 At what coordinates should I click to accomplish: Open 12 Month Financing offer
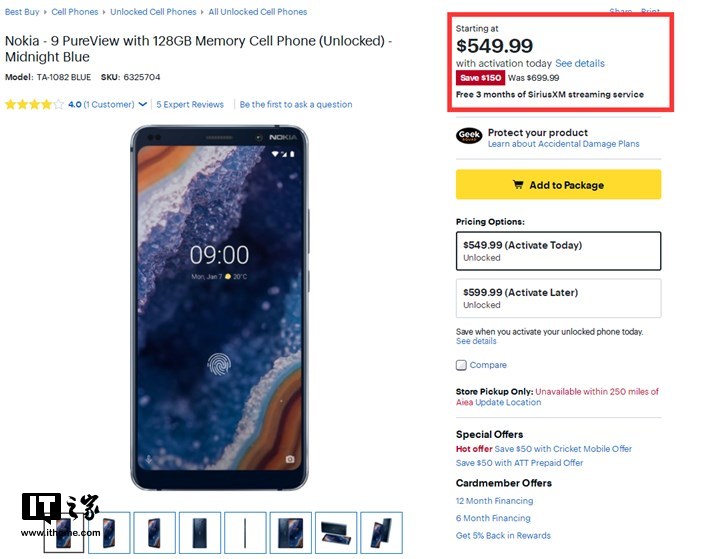494,501
